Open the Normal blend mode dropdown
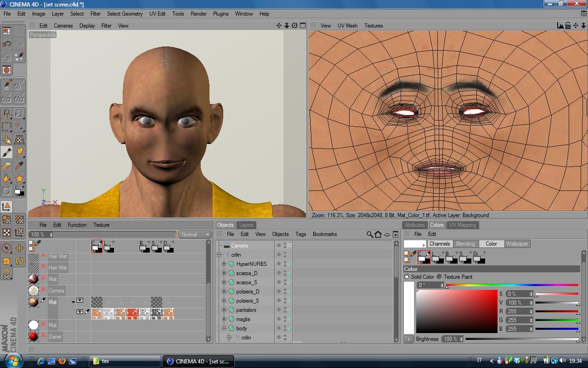 194,235
